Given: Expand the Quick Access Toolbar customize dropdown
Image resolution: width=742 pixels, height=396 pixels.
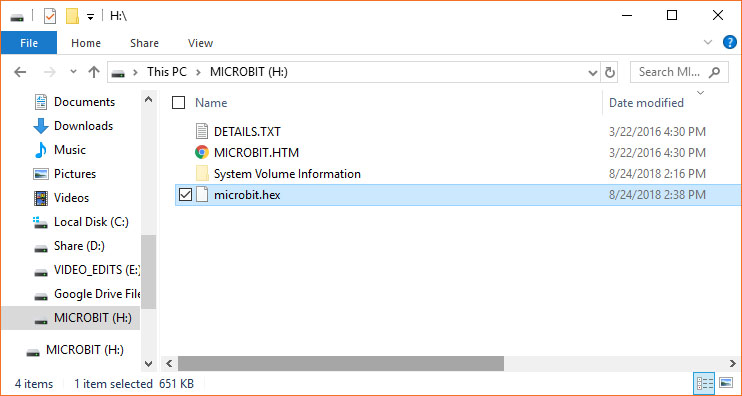Looking at the screenshot, I should point(90,18).
